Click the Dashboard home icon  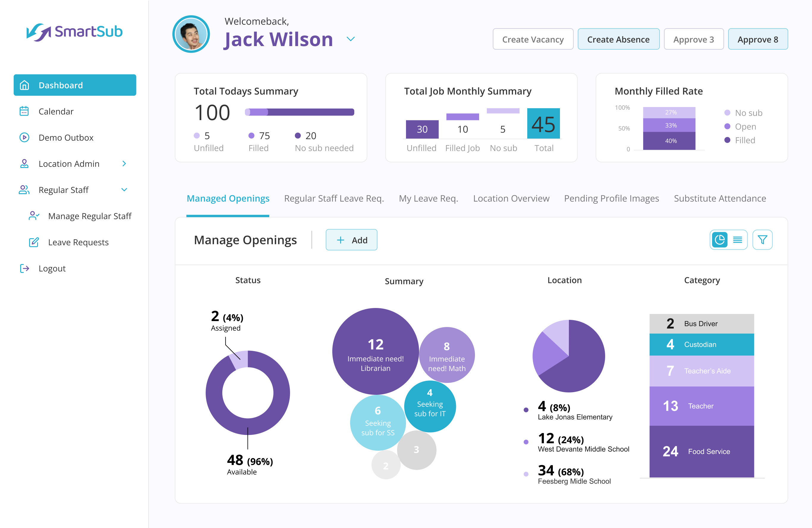(x=24, y=85)
